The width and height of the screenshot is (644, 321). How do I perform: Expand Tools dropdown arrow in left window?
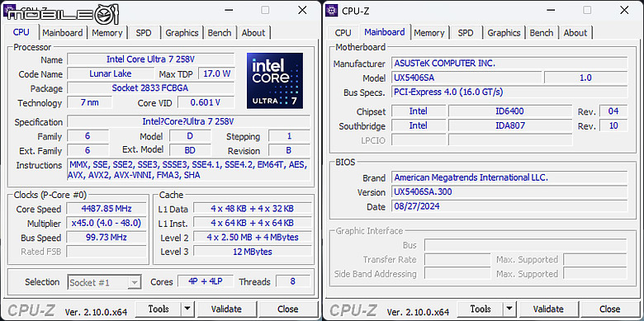(187, 309)
